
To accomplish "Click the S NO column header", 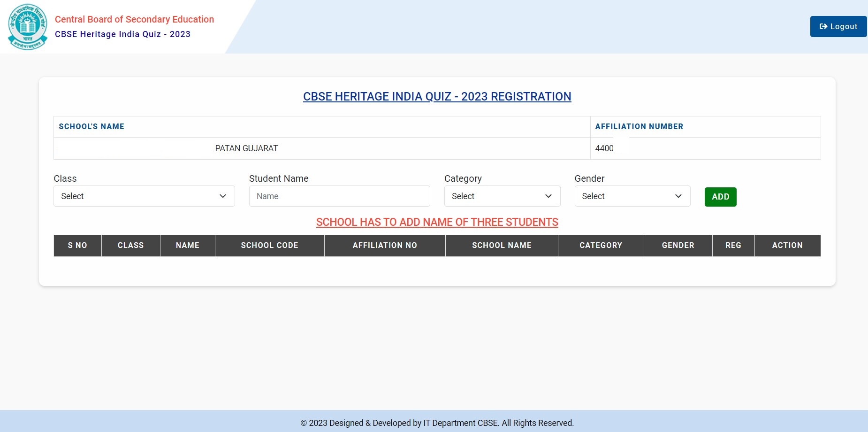I will click(77, 245).
